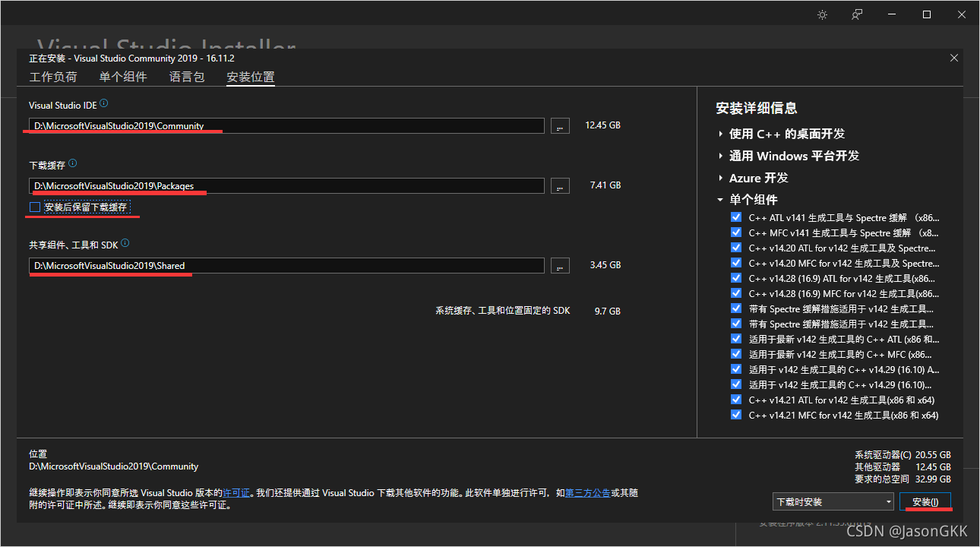Browse for the Shared components folder

560,265
